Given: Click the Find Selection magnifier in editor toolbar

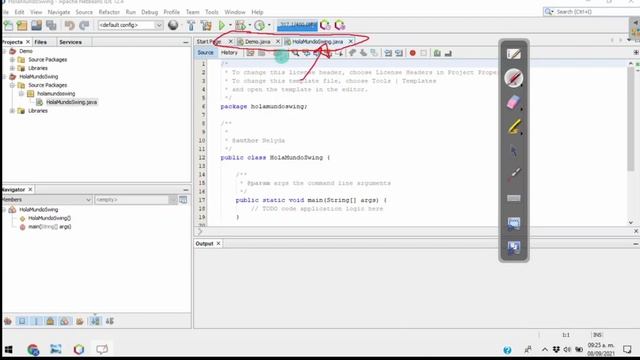Looking at the screenshot, I should (x=295, y=53).
